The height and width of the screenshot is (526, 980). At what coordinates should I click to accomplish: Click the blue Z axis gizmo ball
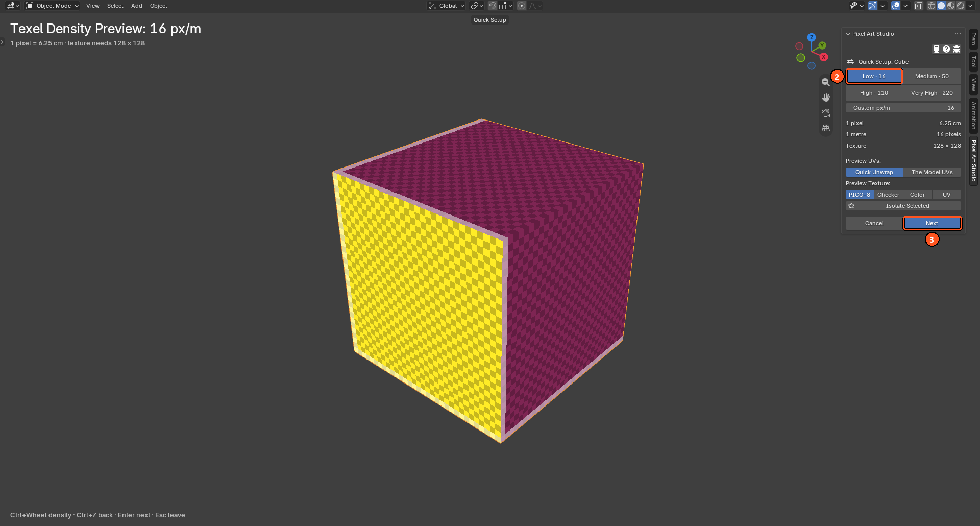click(812, 37)
